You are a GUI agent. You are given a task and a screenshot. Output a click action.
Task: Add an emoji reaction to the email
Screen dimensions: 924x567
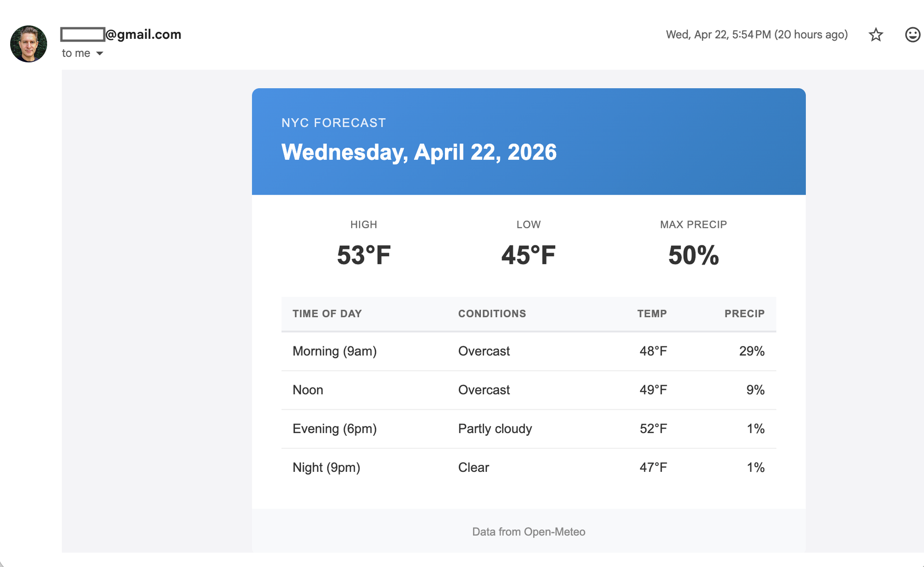click(912, 35)
